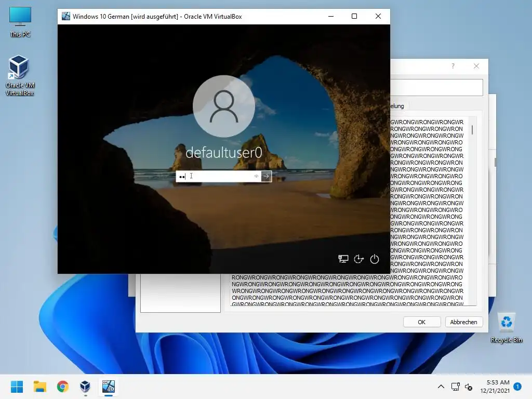Viewport: 532px width, 399px height.
Task: Open the power options on the login screen
Action: (375, 259)
